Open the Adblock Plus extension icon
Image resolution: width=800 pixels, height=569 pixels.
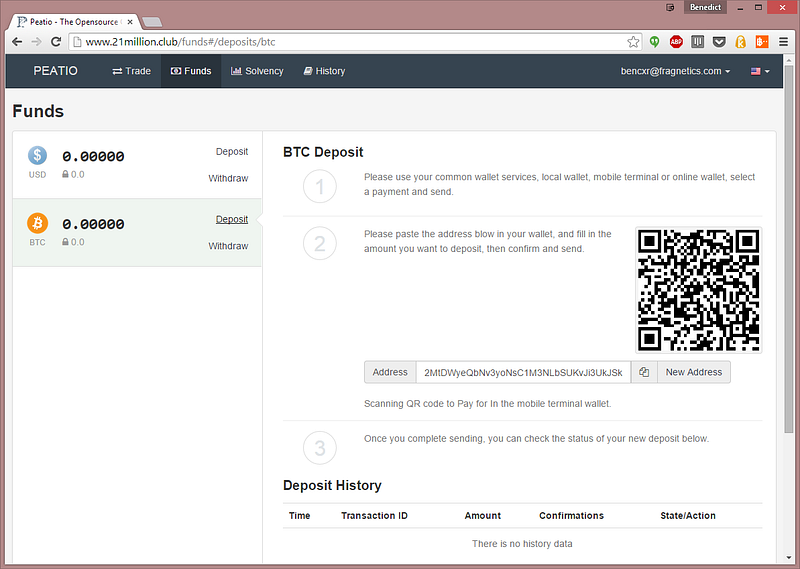pos(676,42)
